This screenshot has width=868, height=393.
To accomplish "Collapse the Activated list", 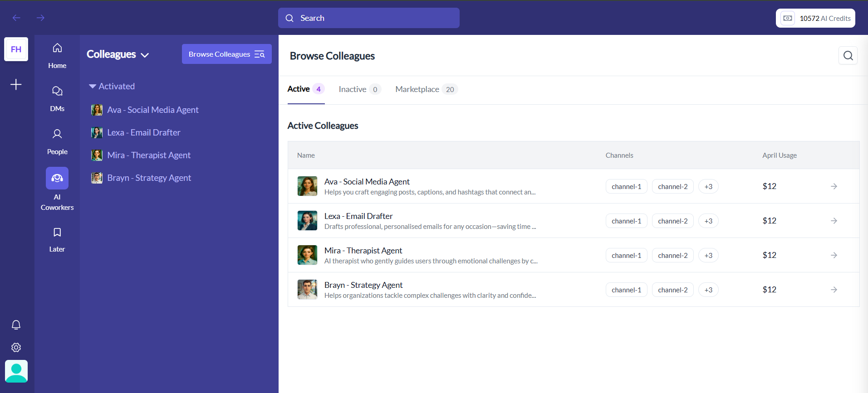I will coord(93,86).
